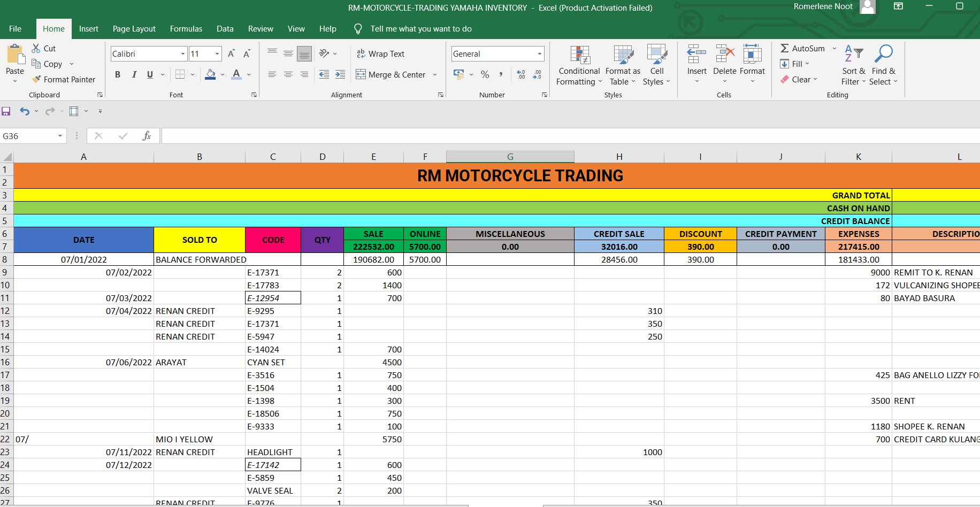The height and width of the screenshot is (507, 980).
Task: Increase indent in the Alignment group
Action: coord(340,74)
